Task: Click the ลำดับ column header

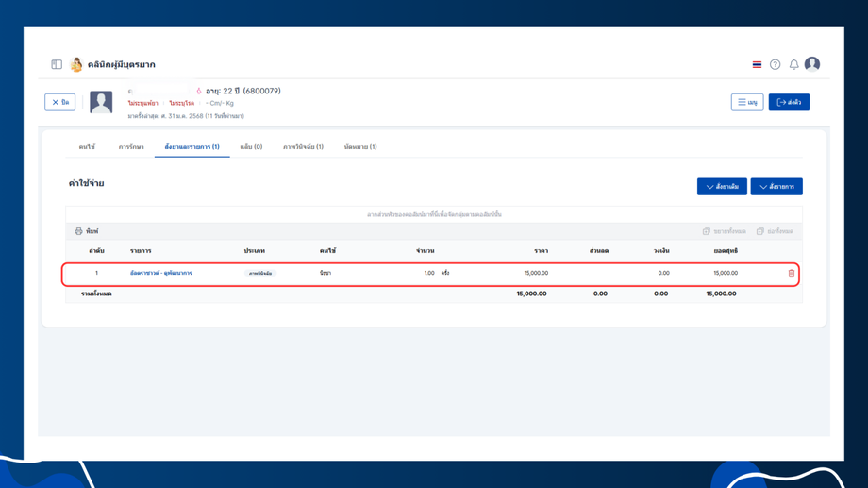Action: click(96, 251)
